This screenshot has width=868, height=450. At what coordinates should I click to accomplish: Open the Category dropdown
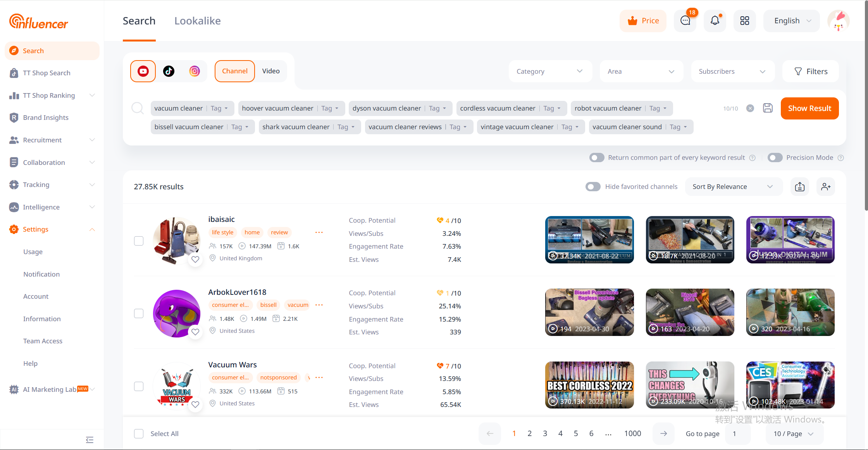click(549, 71)
